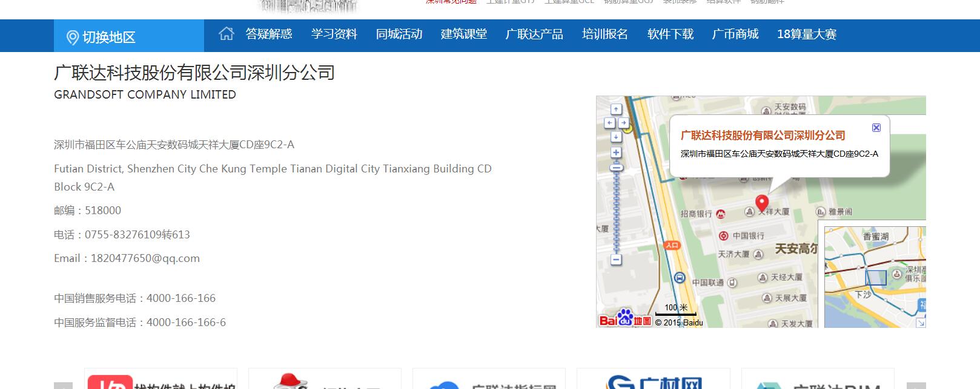
Task: Click the 中国联通 icon on the map
Action: (732, 283)
